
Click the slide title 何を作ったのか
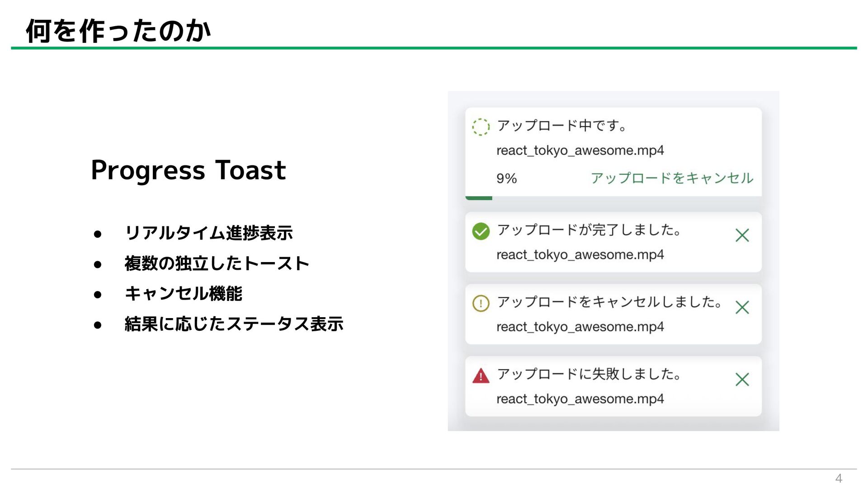click(118, 31)
